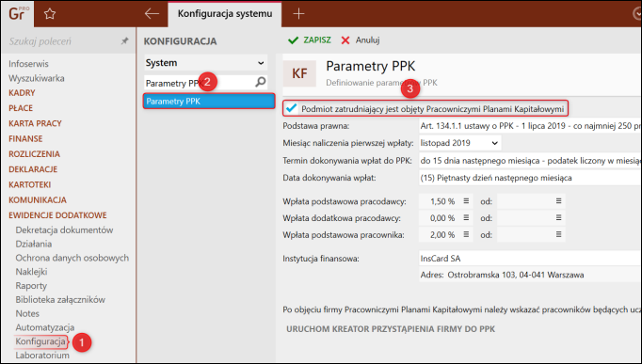
Task: Open the KARTOTEKI menu section
Action: [29, 184]
